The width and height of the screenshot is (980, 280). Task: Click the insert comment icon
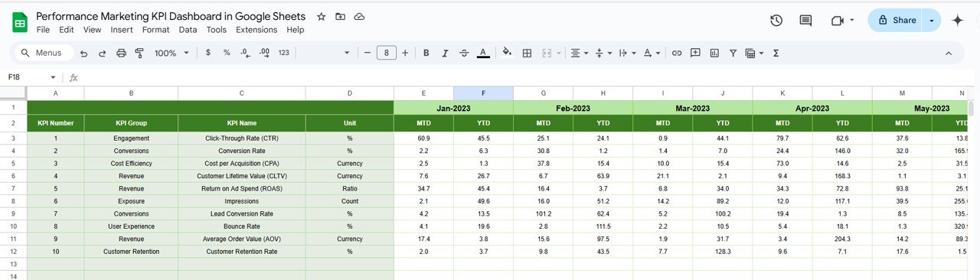(x=695, y=53)
